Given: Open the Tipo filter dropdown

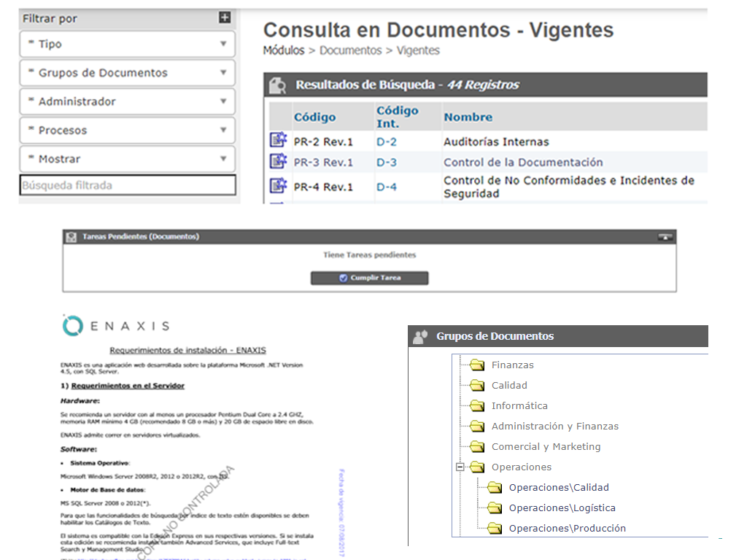Looking at the screenshot, I should pyautogui.click(x=128, y=44).
